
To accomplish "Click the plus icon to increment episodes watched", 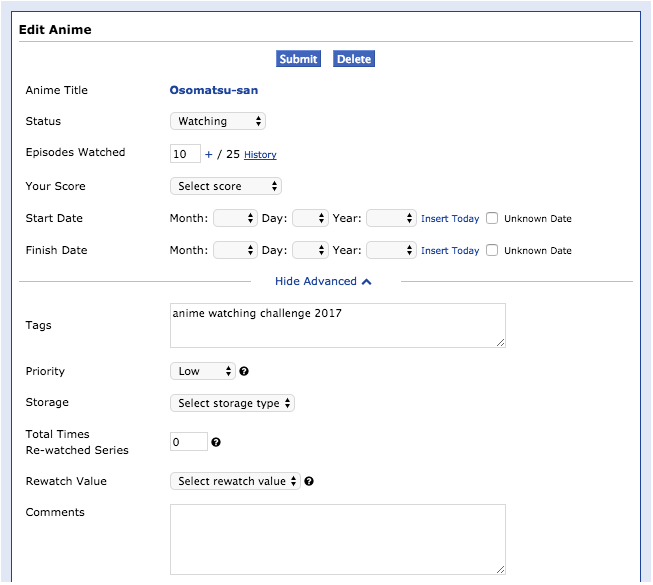I will tap(209, 154).
